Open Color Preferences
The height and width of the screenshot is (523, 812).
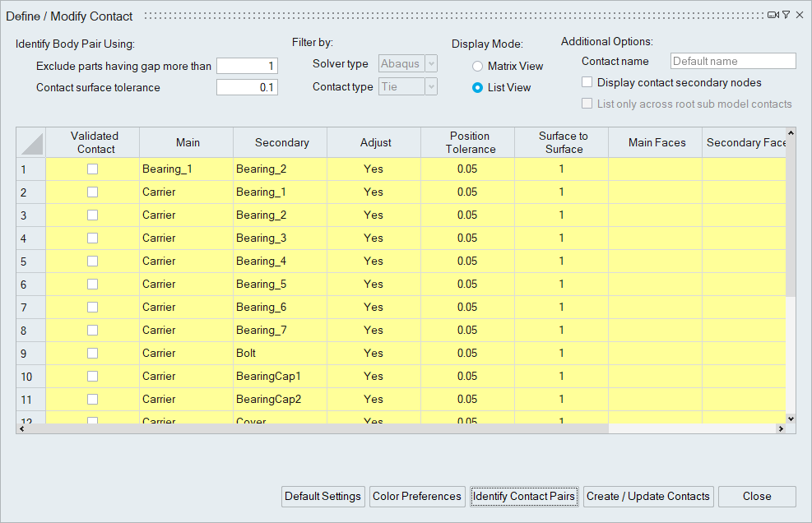coord(417,497)
